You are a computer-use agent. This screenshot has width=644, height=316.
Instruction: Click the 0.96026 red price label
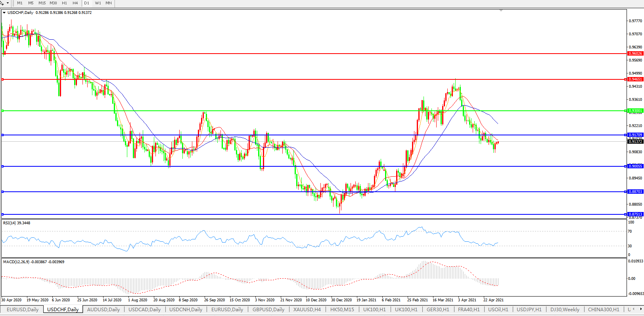click(x=635, y=54)
